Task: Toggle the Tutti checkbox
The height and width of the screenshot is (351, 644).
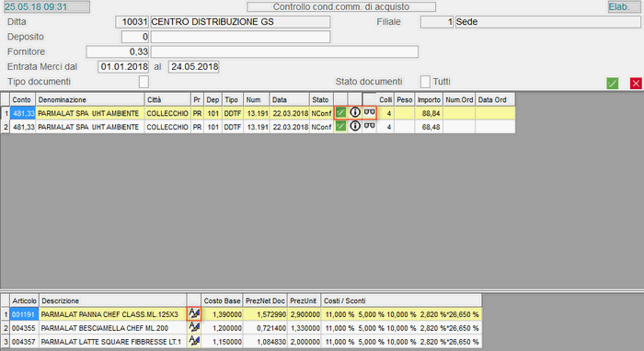Action: [x=425, y=82]
